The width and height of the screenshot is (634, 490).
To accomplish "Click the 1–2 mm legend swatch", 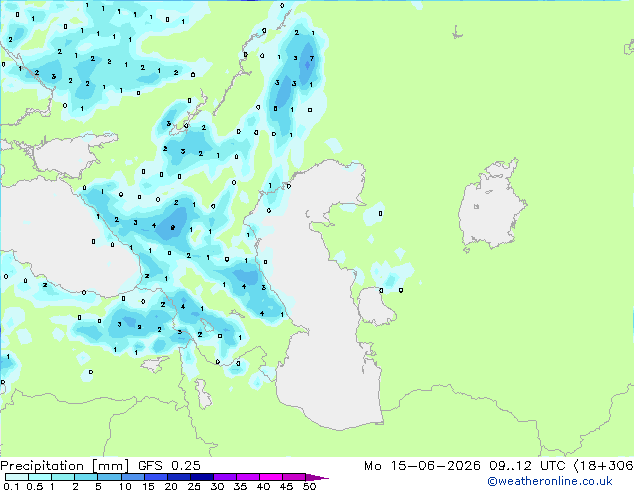I will point(63,477).
